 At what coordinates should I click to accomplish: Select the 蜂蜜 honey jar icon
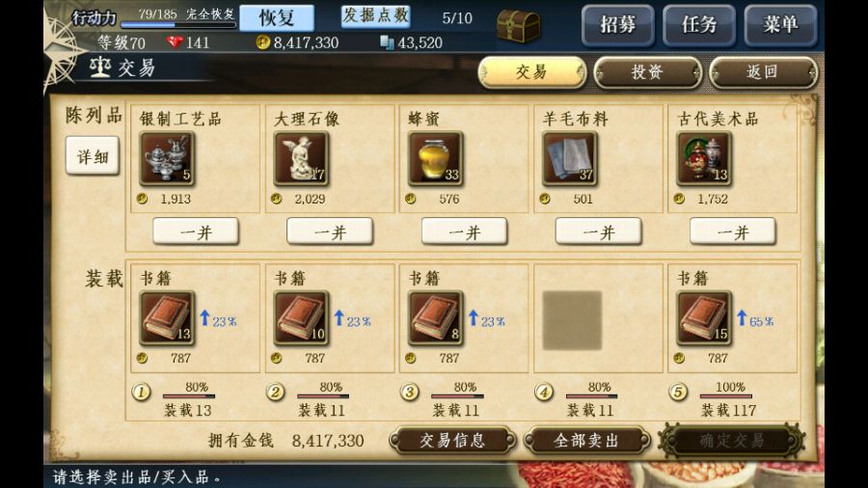(x=436, y=158)
